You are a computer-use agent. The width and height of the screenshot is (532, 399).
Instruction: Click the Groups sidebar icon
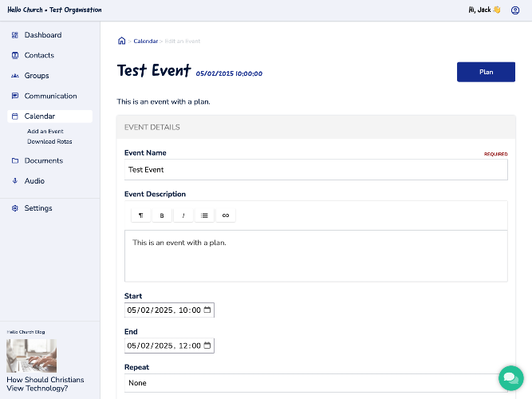pos(15,76)
